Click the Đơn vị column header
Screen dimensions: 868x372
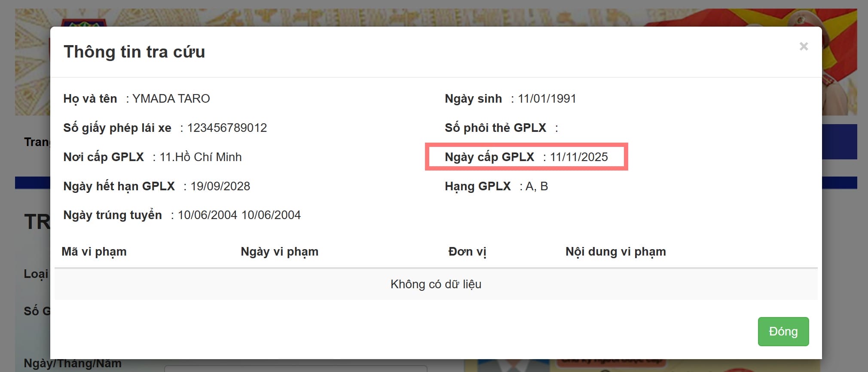coord(467,252)
